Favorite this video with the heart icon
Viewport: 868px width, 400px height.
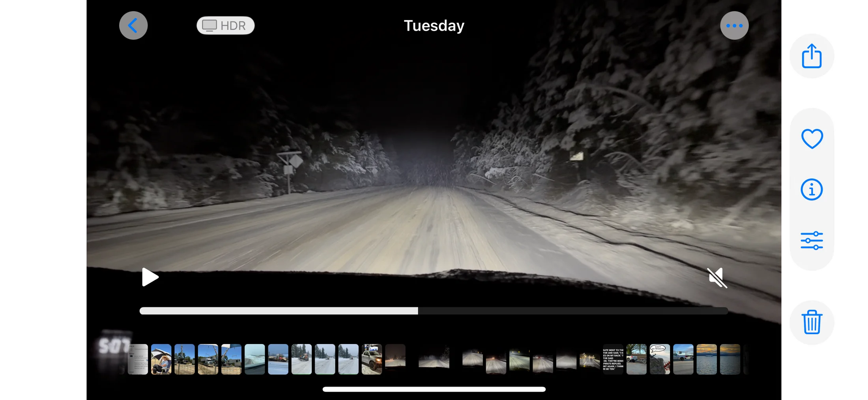click(x=812, y=139)
